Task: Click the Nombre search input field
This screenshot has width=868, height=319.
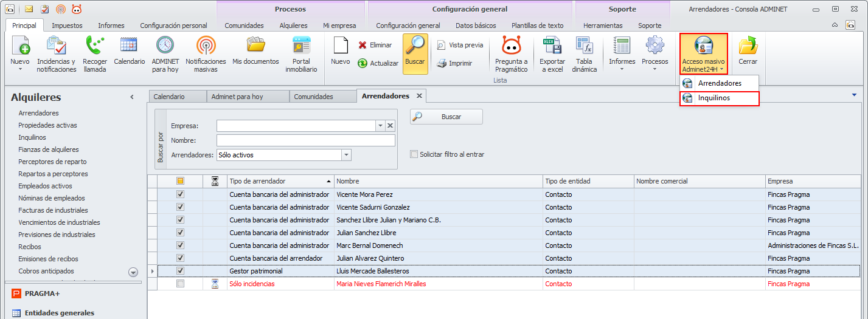Action: tap(305, 140)
